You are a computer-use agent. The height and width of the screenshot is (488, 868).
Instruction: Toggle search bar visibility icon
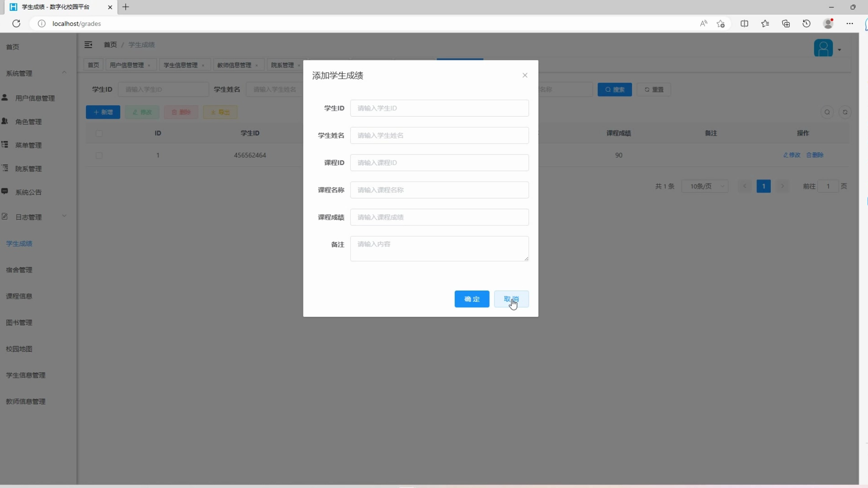827,112
